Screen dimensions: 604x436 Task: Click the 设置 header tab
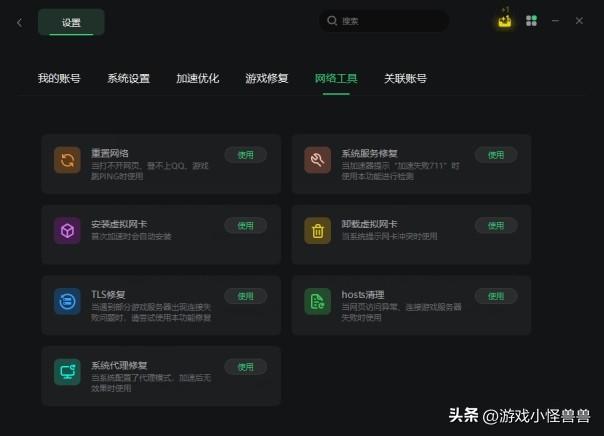[71, 23]
